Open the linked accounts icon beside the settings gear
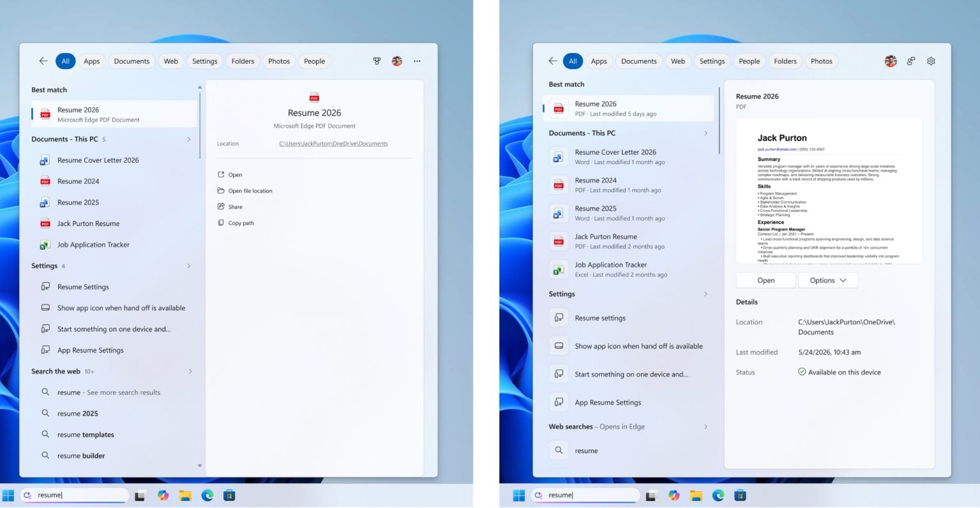Image resolution: width=980 pixels, height=508 pixels. (911, 61)
